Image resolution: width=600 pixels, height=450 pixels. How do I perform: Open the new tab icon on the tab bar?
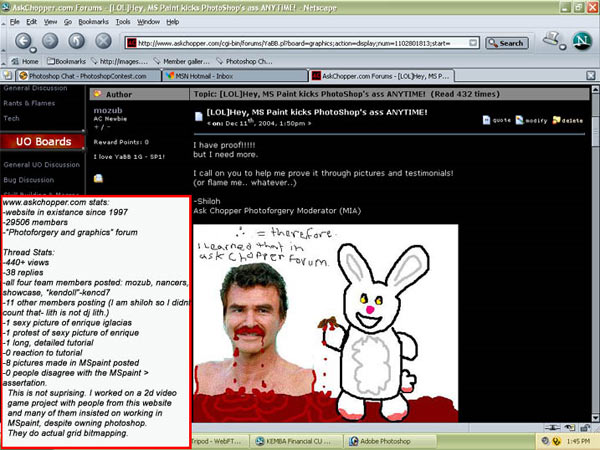tap(7, 75)
